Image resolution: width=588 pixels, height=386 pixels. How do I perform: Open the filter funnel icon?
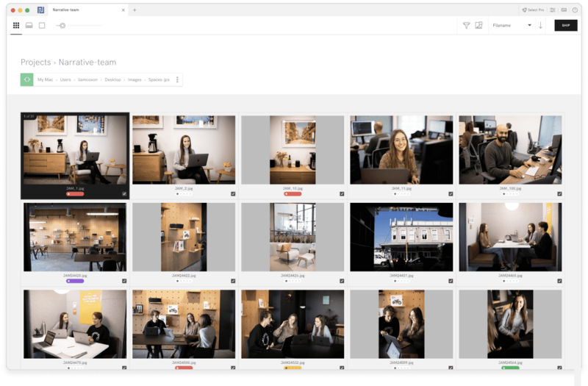pyautogui.click(x=466, y=26)
